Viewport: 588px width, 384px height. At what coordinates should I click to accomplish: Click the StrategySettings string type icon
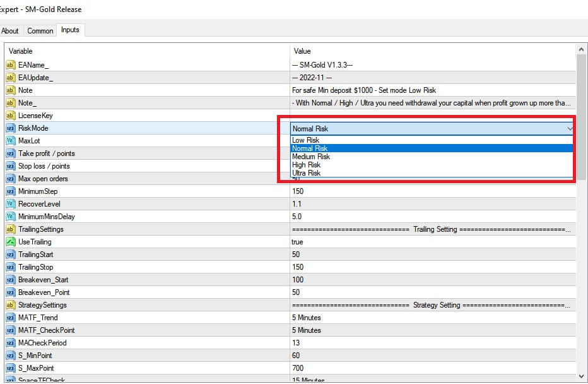click(x=10, y=305)
